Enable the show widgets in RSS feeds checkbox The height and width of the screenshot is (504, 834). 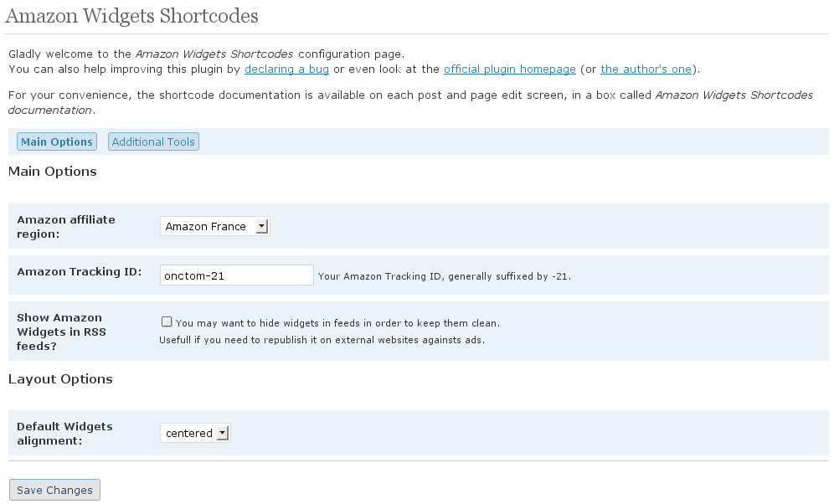coord(167,321)
